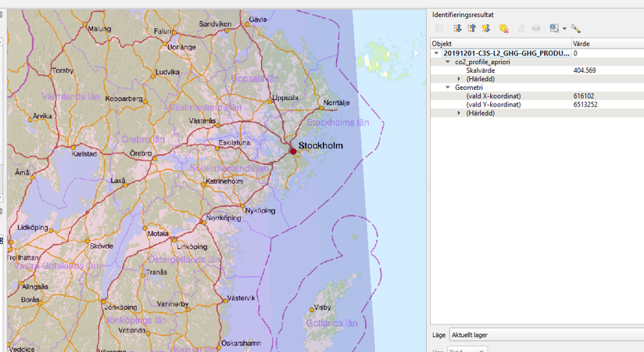Click the Print Response printer icon
The height and width of the screenshot is (352, 644).
536,29
